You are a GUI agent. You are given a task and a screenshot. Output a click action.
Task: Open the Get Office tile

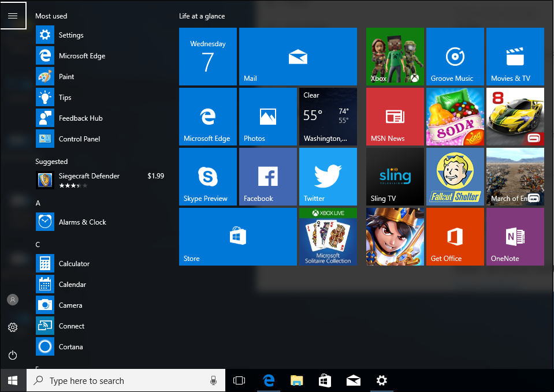pyautogui.click(x=455, y=237)
